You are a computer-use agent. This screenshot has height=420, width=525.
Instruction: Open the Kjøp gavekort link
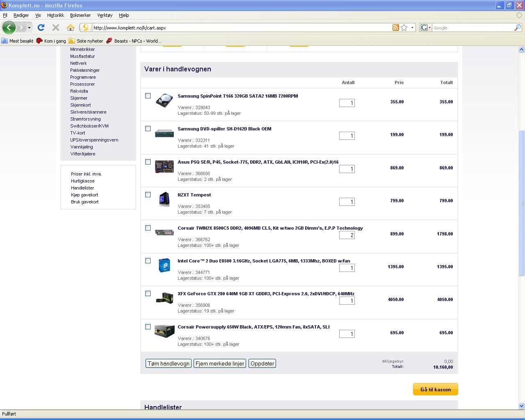pyautogui.click(x=84, y=195)
